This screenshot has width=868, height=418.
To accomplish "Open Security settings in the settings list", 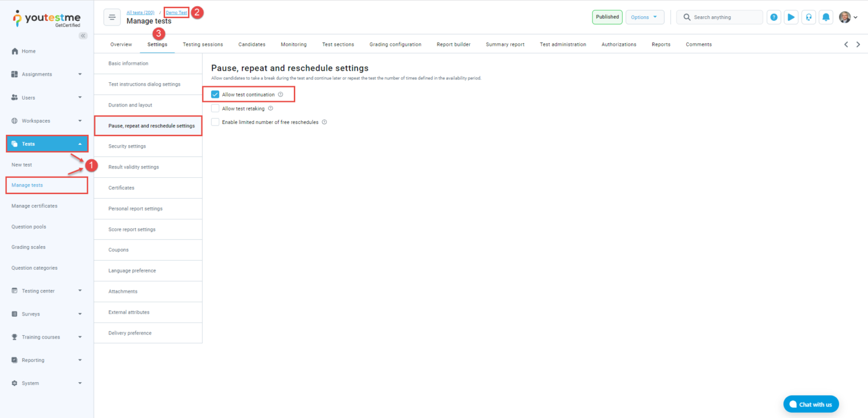I will 127,146.
